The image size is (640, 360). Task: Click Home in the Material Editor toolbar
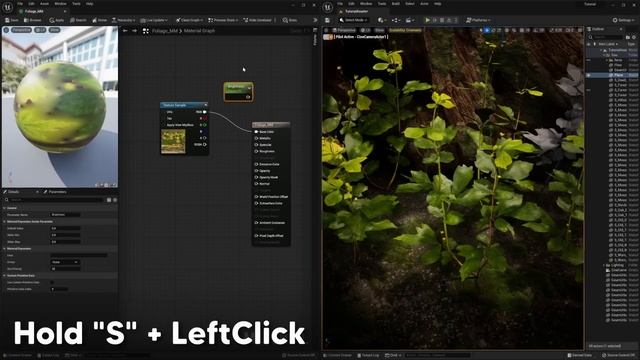tap(100, 20)
